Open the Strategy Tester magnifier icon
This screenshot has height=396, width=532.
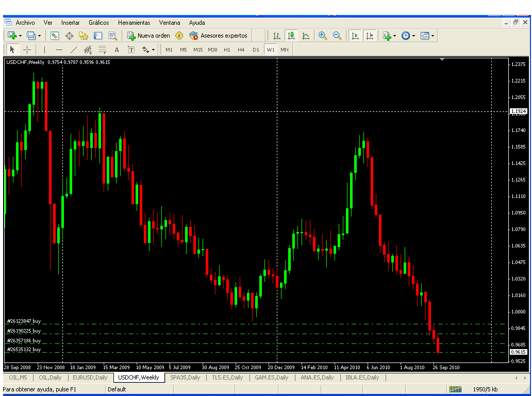[112, 36]
